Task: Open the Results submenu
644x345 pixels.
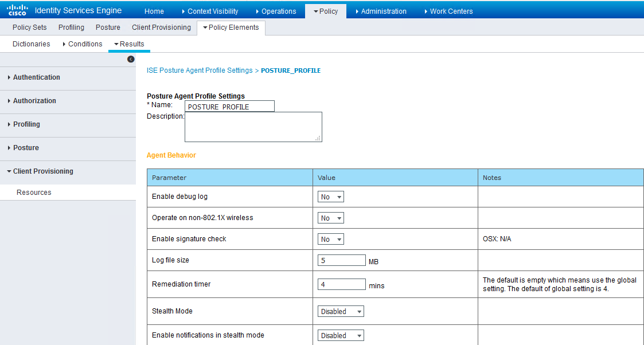Action: tap(129, 44)
